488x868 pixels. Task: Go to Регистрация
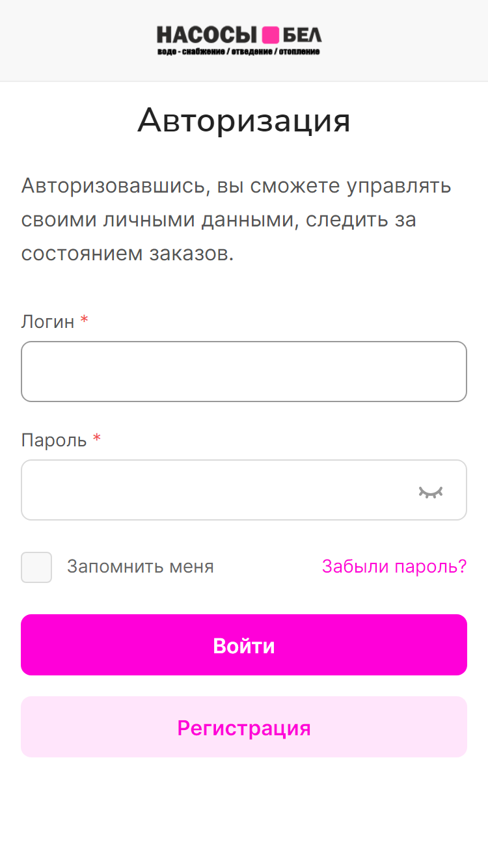point(244,727)
